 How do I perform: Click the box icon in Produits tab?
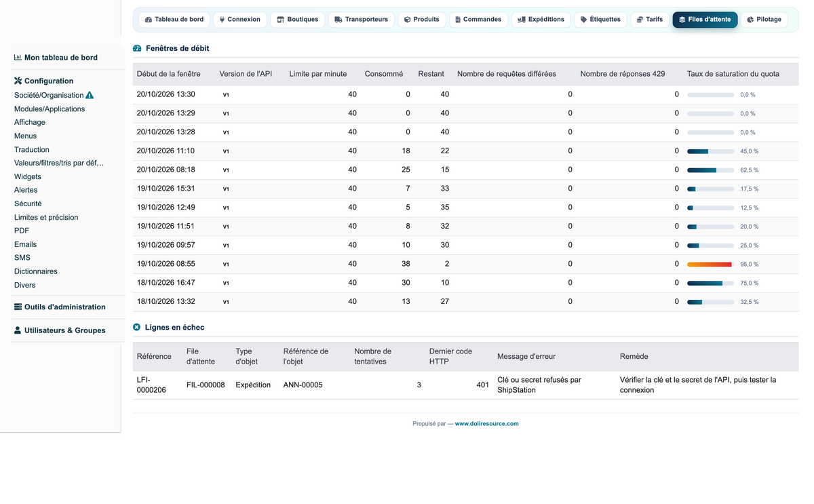click(408, 20)
